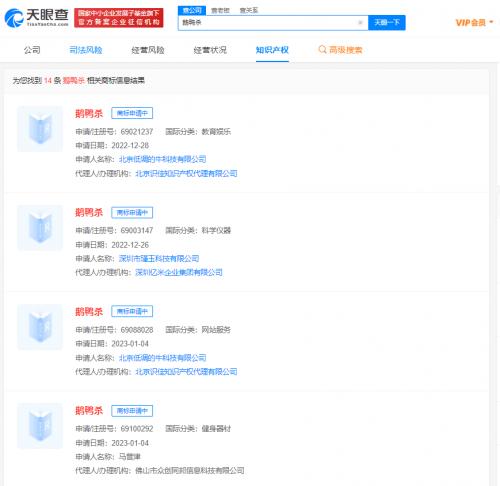The image size is (500, 486).
Task: Open 鹅鸭杀 title in 教育娱乐 result
Action: click(x=89, y=113)
